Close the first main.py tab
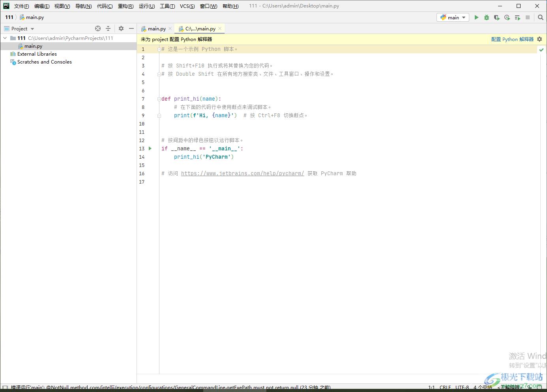 tap(170, 28)
